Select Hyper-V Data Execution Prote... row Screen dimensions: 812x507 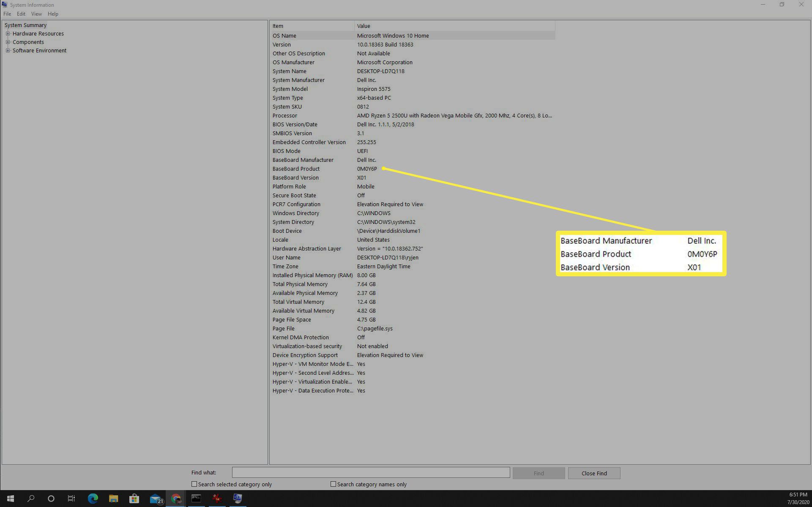[413, 390]
